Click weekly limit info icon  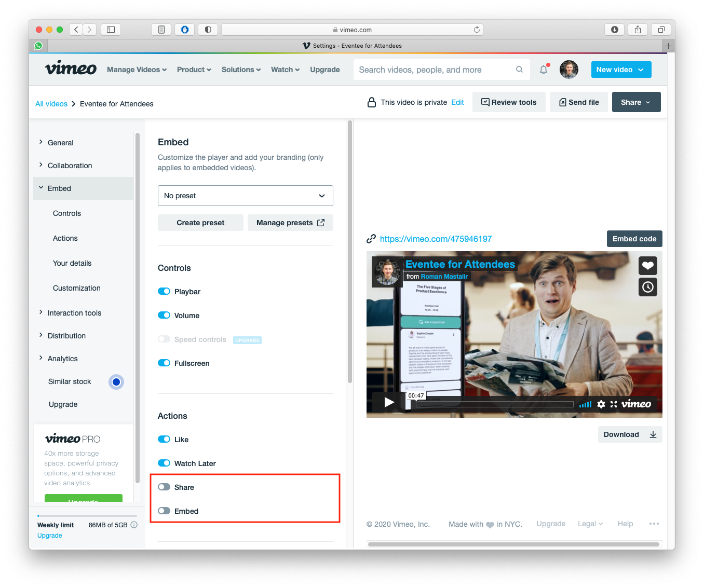[134, 525]
